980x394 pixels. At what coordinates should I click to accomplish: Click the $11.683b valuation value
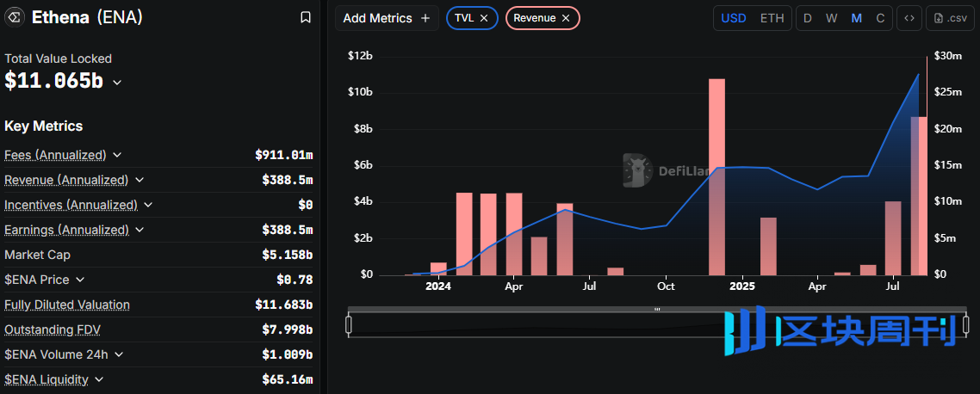coord(283,305)
